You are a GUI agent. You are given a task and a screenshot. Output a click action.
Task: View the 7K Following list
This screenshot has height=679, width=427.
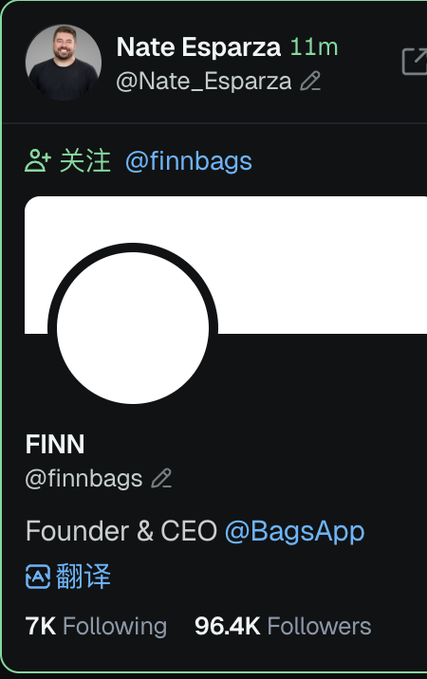tap(96, 626)
